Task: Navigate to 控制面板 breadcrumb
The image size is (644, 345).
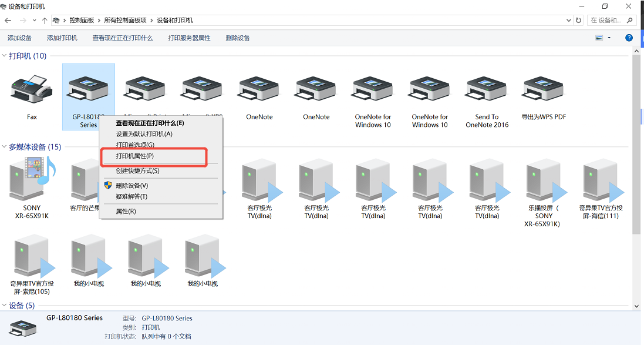Action: [x=82, y=20]
